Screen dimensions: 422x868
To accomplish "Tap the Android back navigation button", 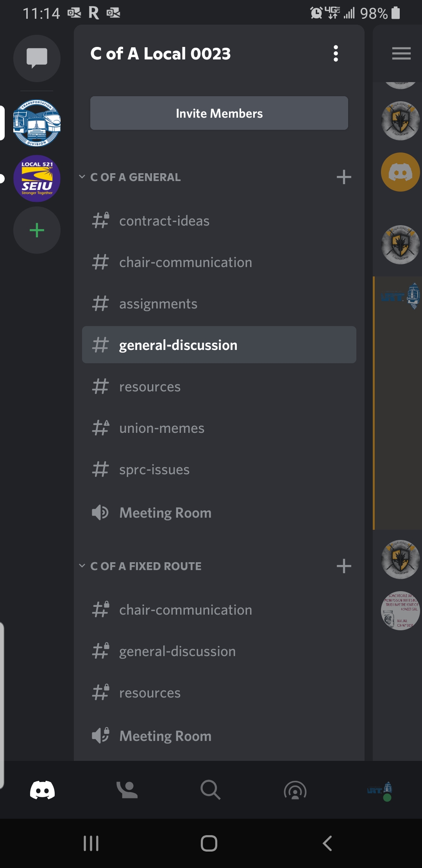I will [327, 843].
